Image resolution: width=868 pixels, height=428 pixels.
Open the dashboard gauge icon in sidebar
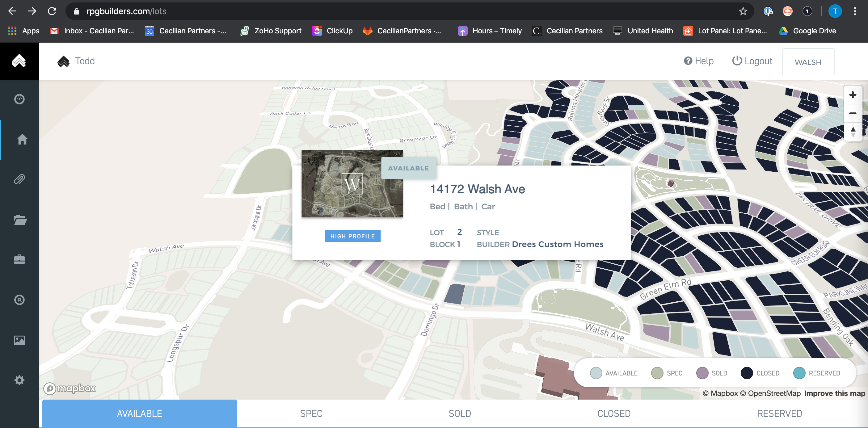(19, 99)
